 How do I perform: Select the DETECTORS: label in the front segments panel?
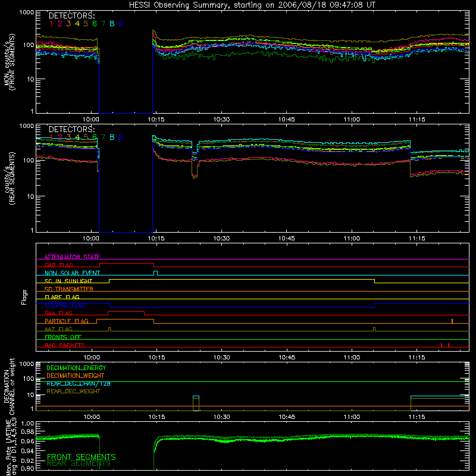coord(71,16)
